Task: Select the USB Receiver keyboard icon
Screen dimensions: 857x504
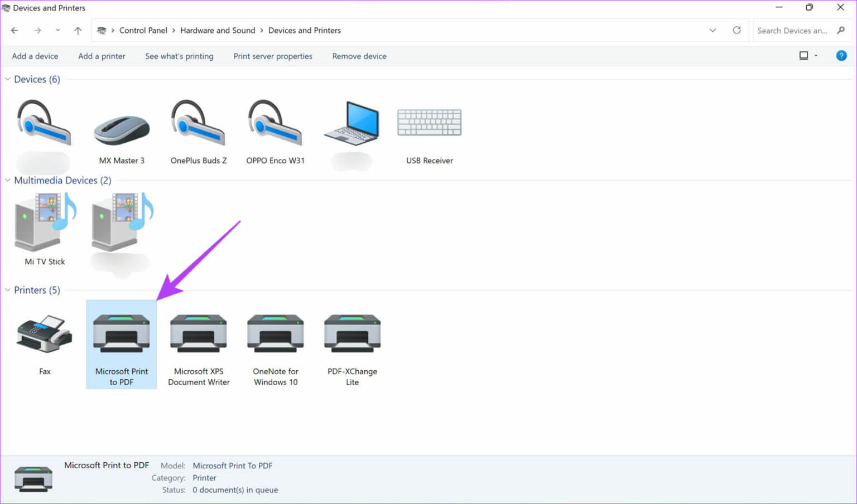Action: tap(429, 122)
